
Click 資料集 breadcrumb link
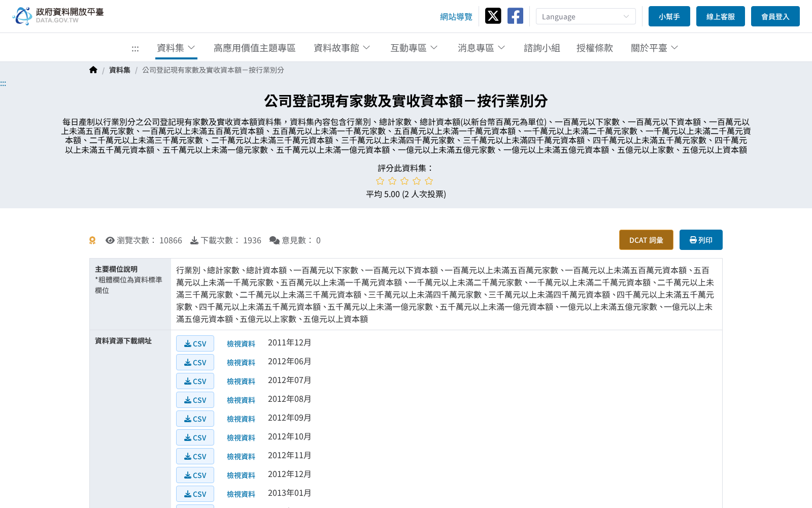[120, 70]
